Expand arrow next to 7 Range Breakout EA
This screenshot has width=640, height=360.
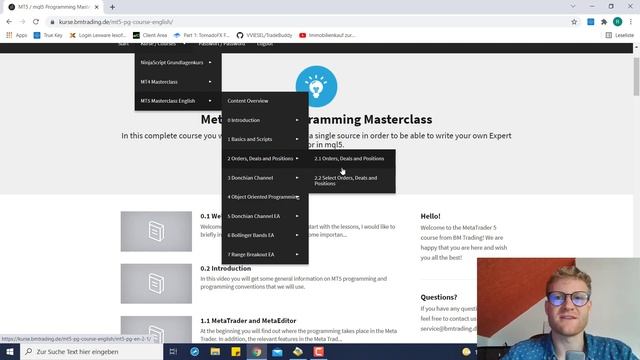(297, 254)
